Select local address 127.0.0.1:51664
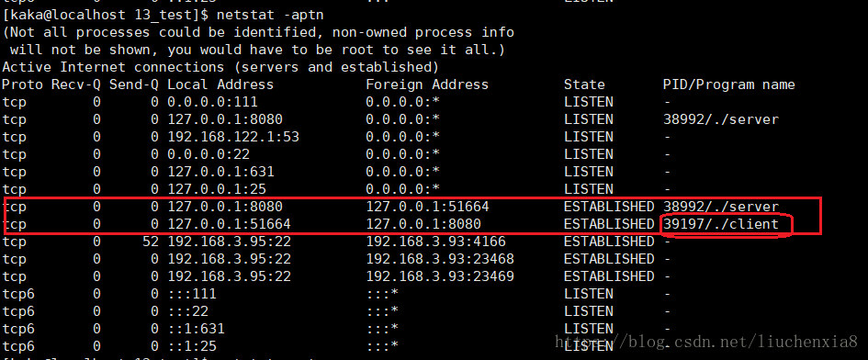The width and height of the screenshot is (868, 360). click(230, 224)
